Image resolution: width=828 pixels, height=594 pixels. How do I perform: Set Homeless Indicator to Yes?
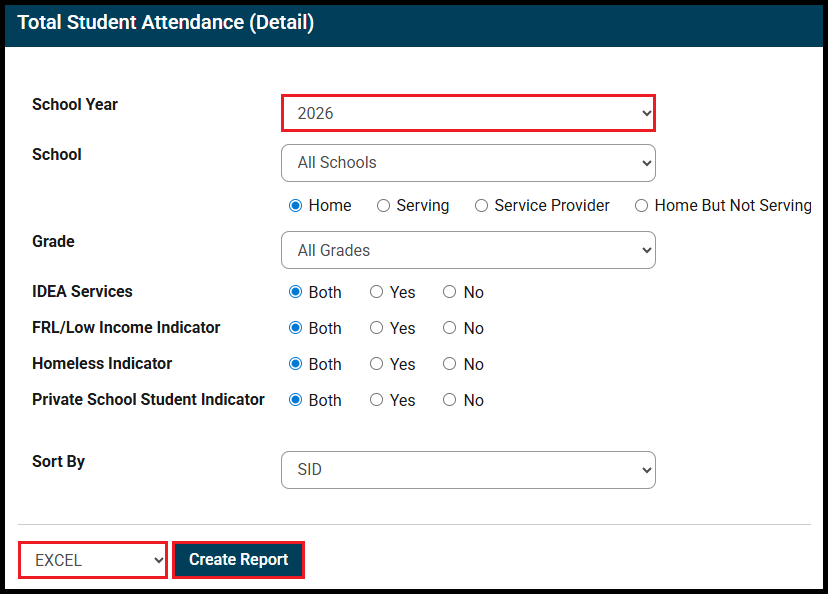click(377, 364)
